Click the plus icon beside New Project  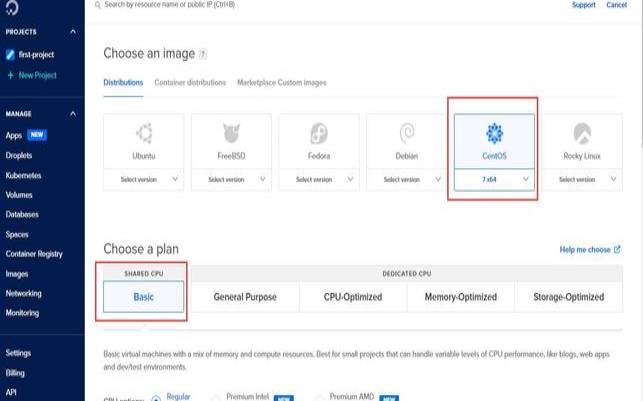point(11,75)
